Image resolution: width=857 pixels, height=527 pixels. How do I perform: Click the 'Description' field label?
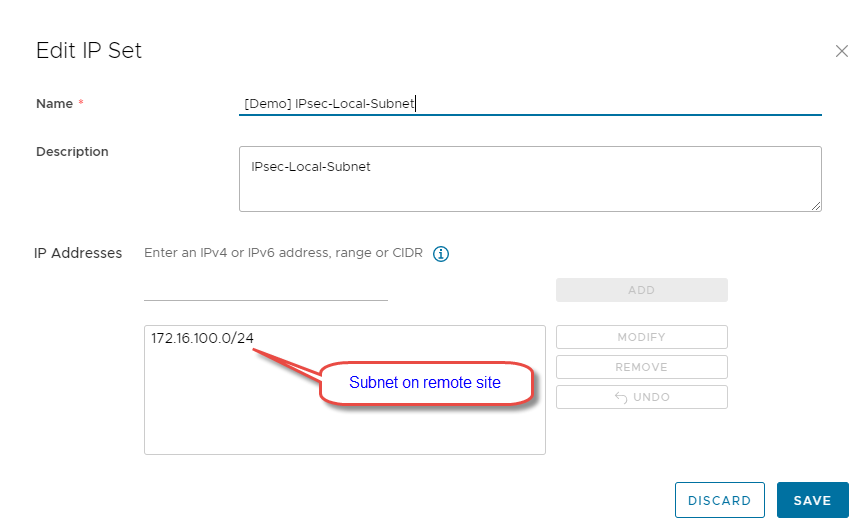coord(72,152)
